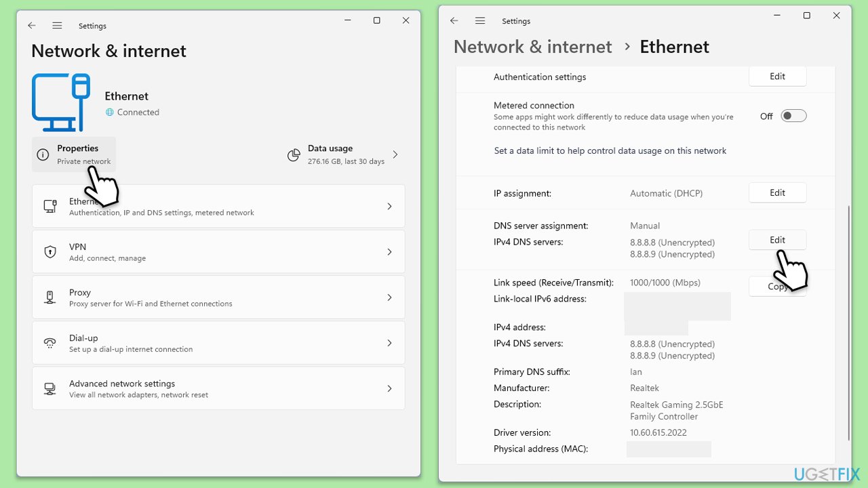This screenshot has height=488, width=868.
Task: Toggle Metered connection on
Action: (x=793, y=115)
